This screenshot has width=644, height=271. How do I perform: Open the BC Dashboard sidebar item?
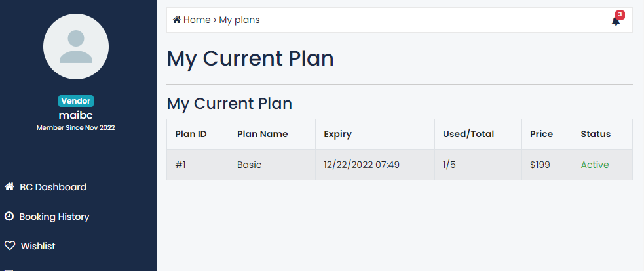[x=52, y=187]
